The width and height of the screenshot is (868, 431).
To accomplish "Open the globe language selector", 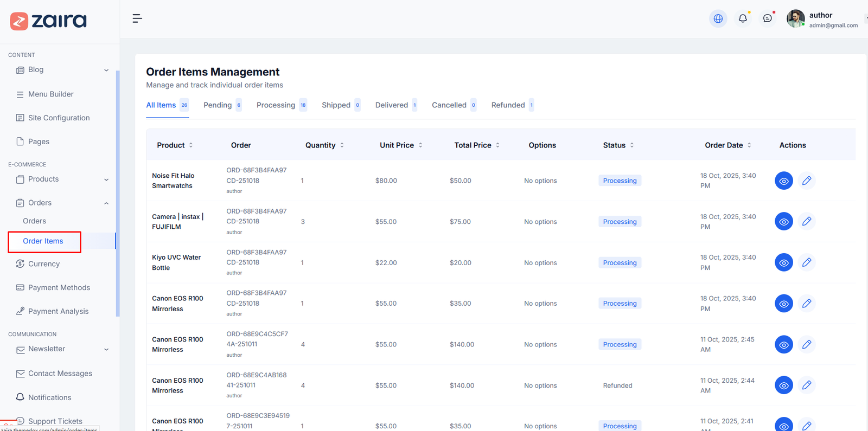I will point(718,18).
